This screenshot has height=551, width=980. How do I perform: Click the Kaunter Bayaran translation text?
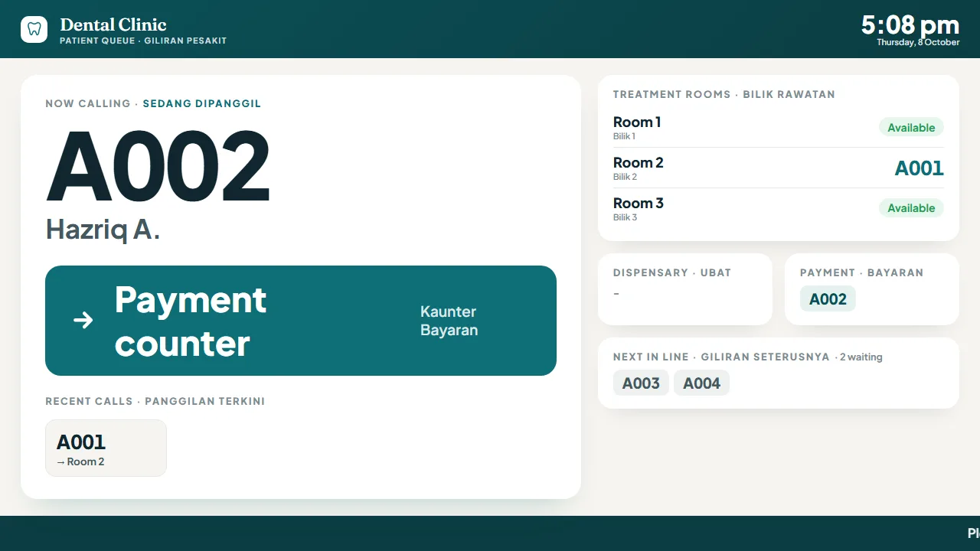pyautogui.click(x=449, y=321)
